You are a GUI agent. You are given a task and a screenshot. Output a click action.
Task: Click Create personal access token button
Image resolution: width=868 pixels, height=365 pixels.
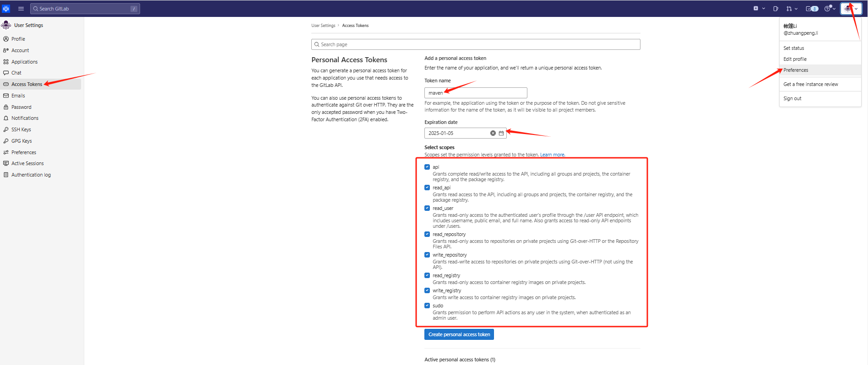click(x=459, y=334)
